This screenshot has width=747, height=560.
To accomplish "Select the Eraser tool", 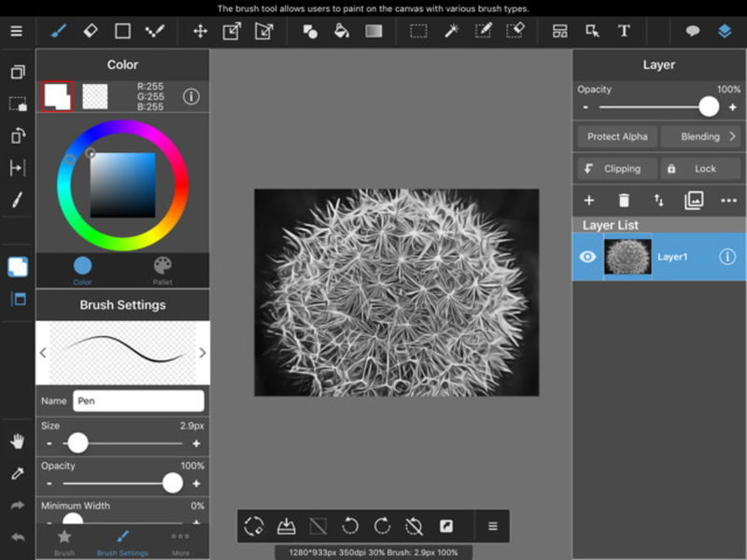I will 91,30.
